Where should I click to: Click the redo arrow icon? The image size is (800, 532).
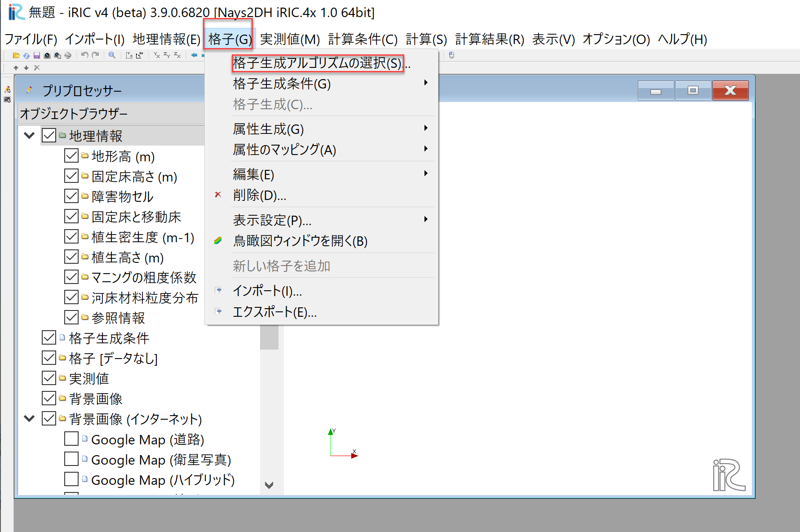[95, 55]
